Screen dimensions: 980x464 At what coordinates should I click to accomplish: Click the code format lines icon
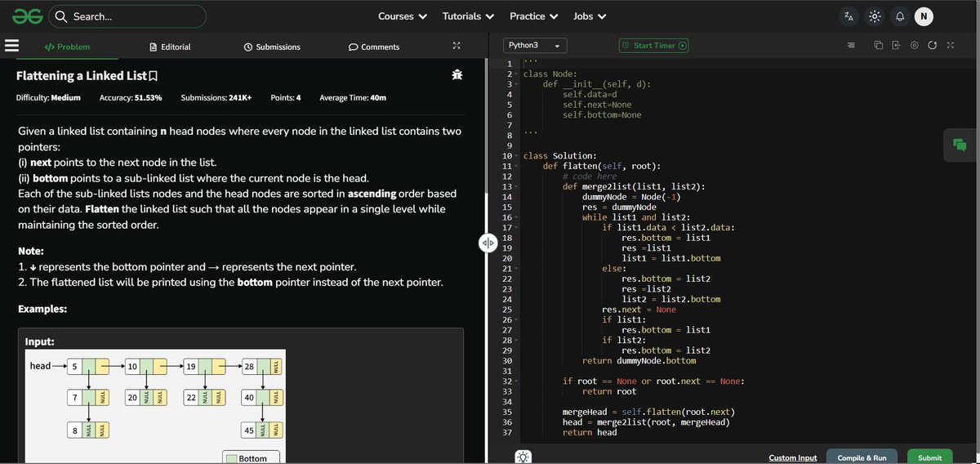click(850, 45)
